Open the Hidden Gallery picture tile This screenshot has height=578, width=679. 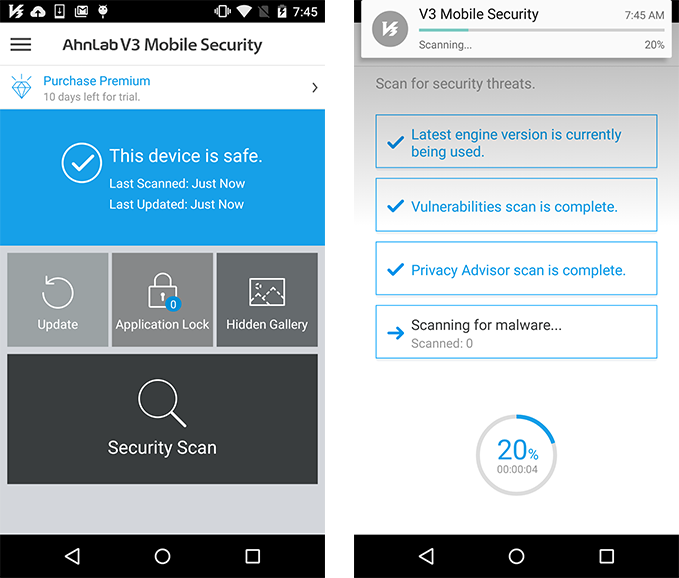tap(267, 300)
